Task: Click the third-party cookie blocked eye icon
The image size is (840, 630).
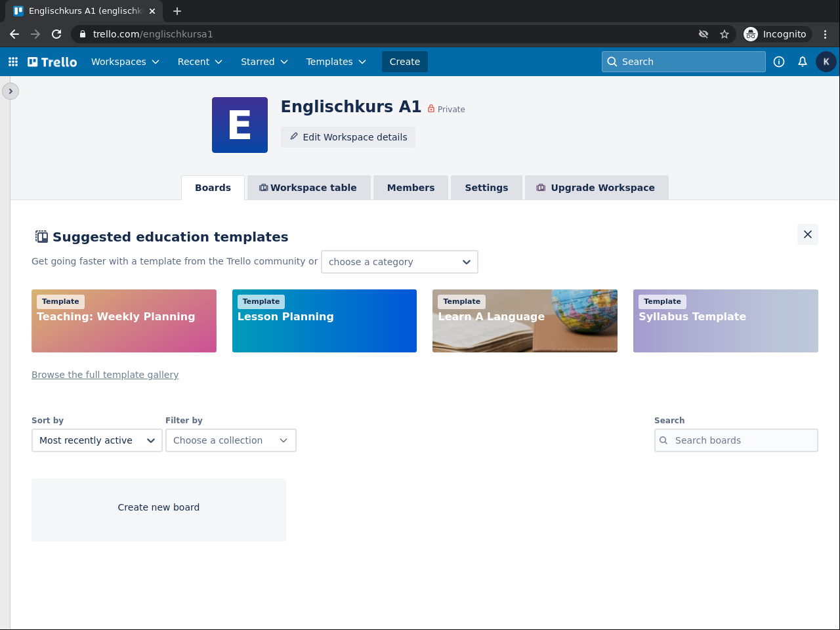Action: [703, 34]
